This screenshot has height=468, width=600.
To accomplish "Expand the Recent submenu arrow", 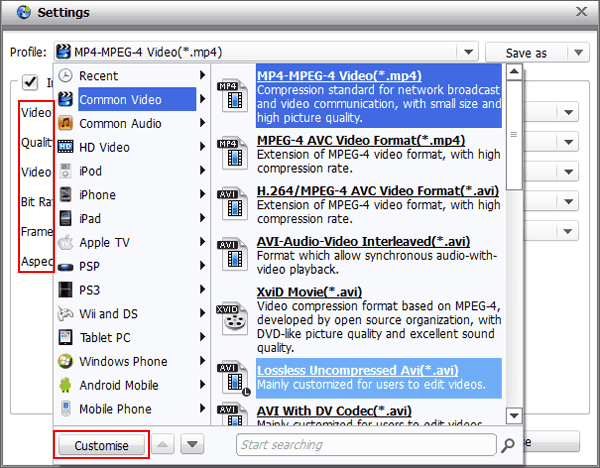I will click(202, 75).
